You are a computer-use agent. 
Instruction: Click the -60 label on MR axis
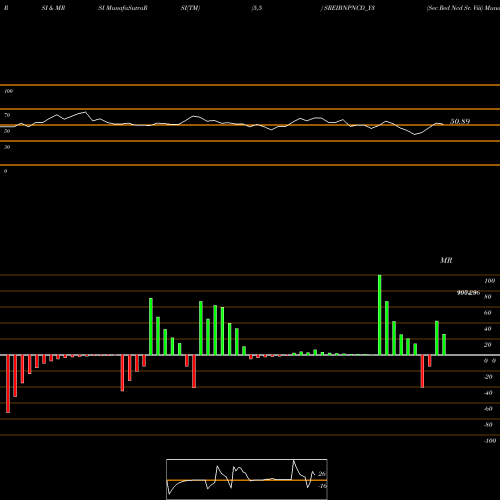point(488,409)
